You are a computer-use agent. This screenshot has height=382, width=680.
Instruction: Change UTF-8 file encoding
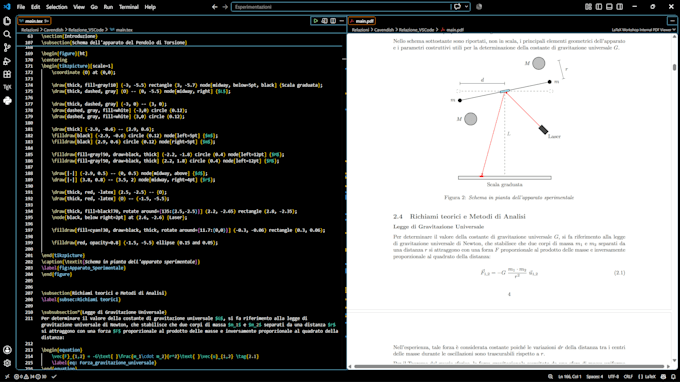(x=613, y=377)
